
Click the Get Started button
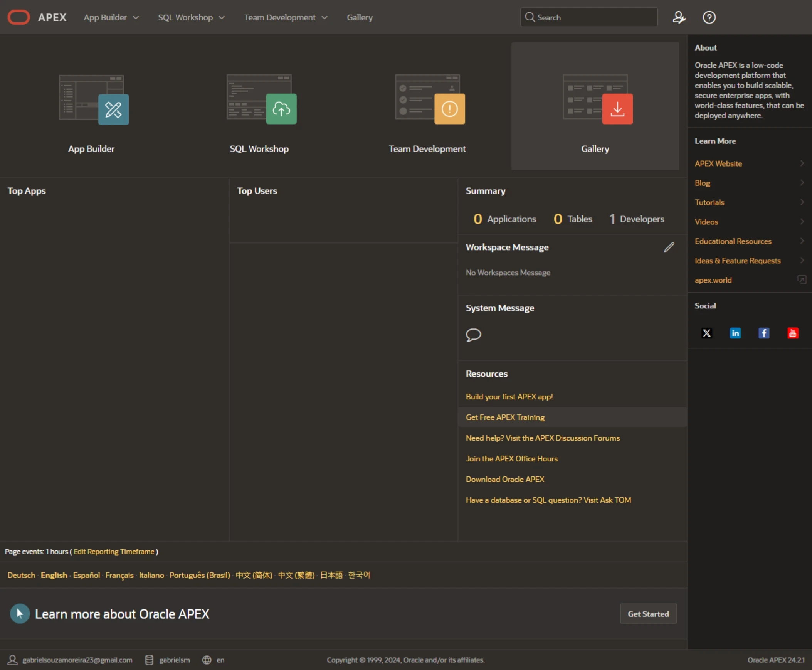pos(648,614)
